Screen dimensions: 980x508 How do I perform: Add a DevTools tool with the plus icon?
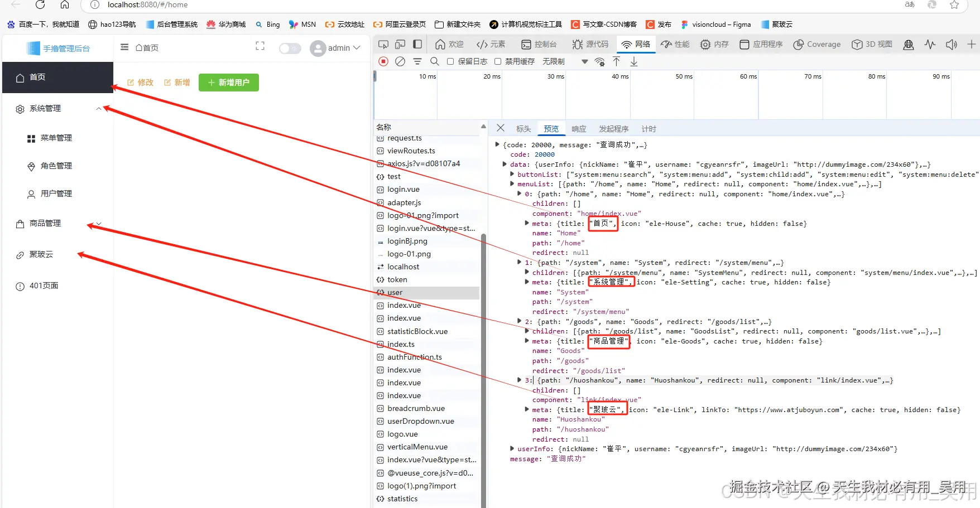tap(972, 44)
